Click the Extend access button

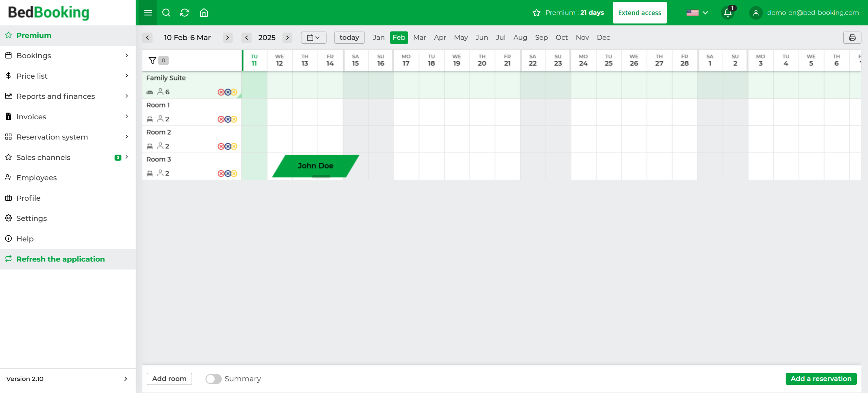pos(639,13)
